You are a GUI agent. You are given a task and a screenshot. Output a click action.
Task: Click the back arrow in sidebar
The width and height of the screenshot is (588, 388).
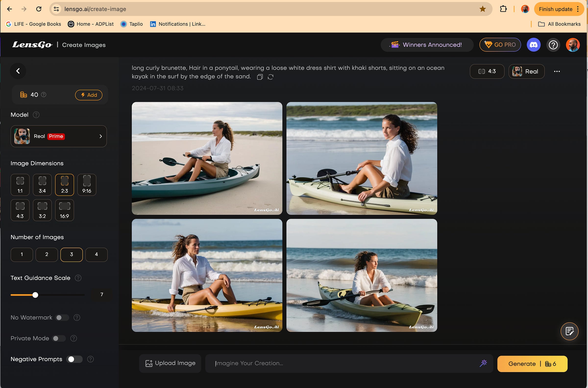18,71
